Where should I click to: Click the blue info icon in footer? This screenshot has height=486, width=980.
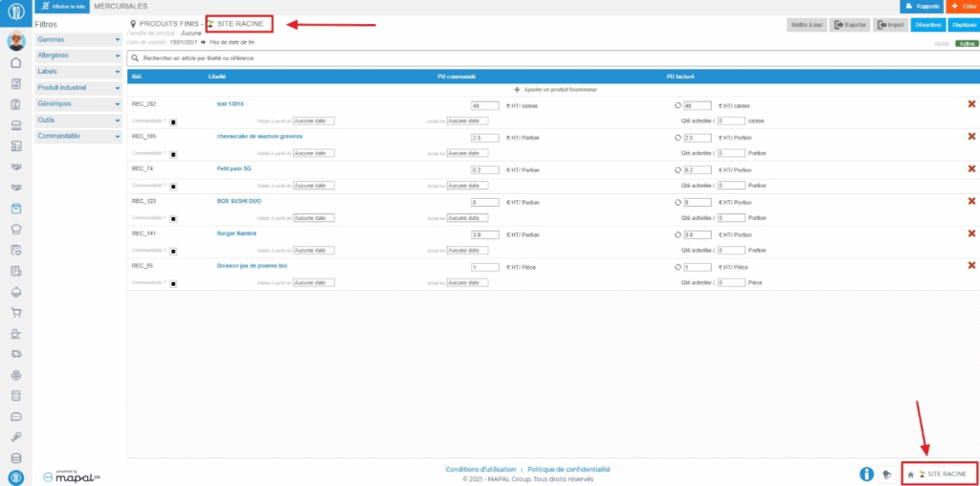[x=867, y=474]
